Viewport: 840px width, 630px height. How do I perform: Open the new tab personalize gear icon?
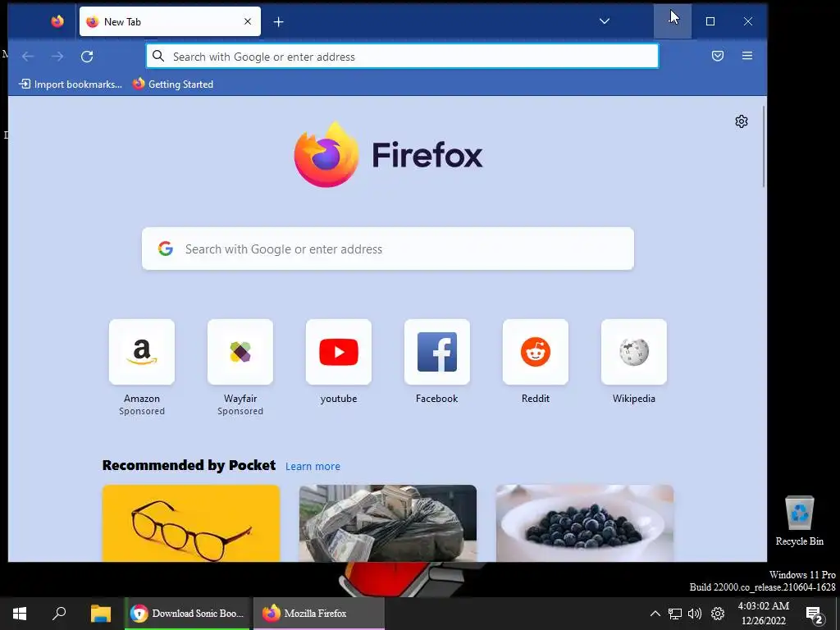pos(742,121)
